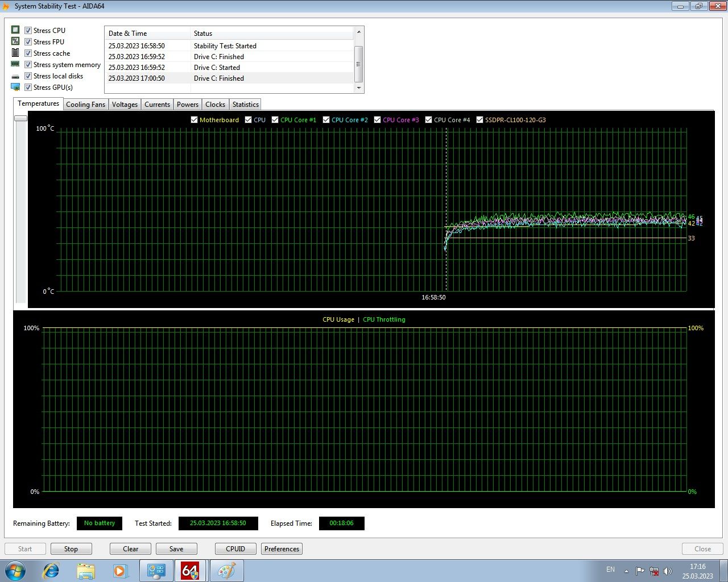Toggle the Stress cache checkbox

28,53
